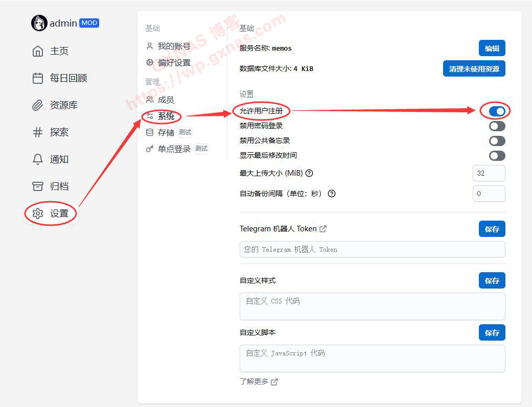
Task: Click the Telegram 机器人 Token input field
Action: click(372, 249)
